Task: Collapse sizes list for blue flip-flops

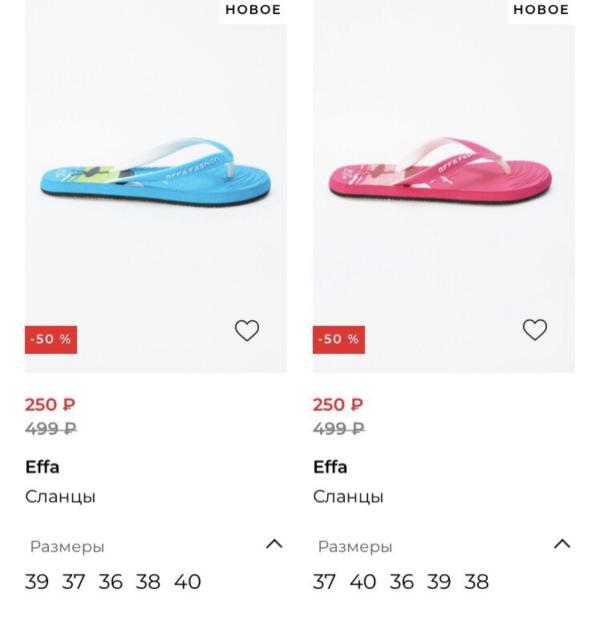Action: (x=274, y=545)
